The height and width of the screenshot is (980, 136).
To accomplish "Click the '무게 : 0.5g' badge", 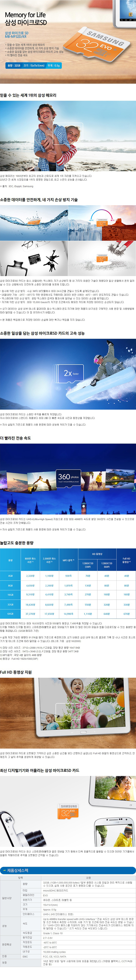I will click(53, 66).
